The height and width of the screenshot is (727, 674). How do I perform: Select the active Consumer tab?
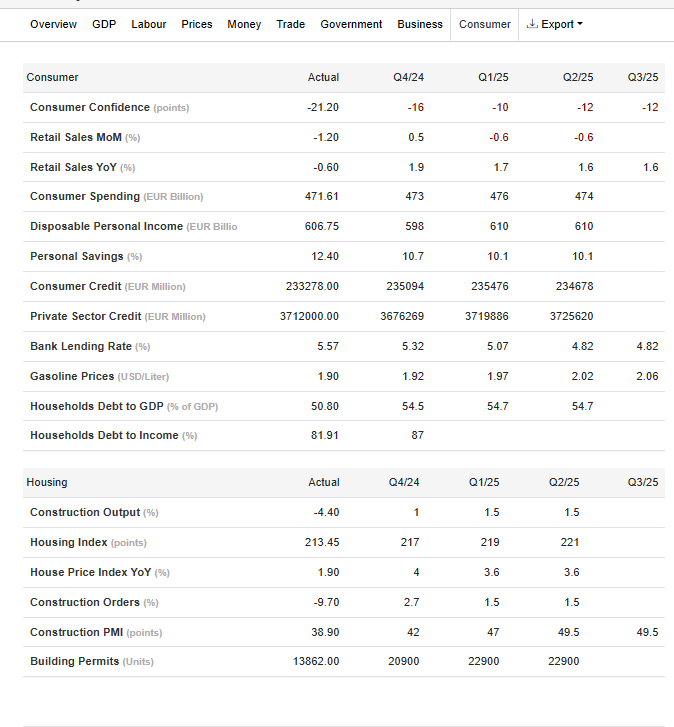(484, 24)
